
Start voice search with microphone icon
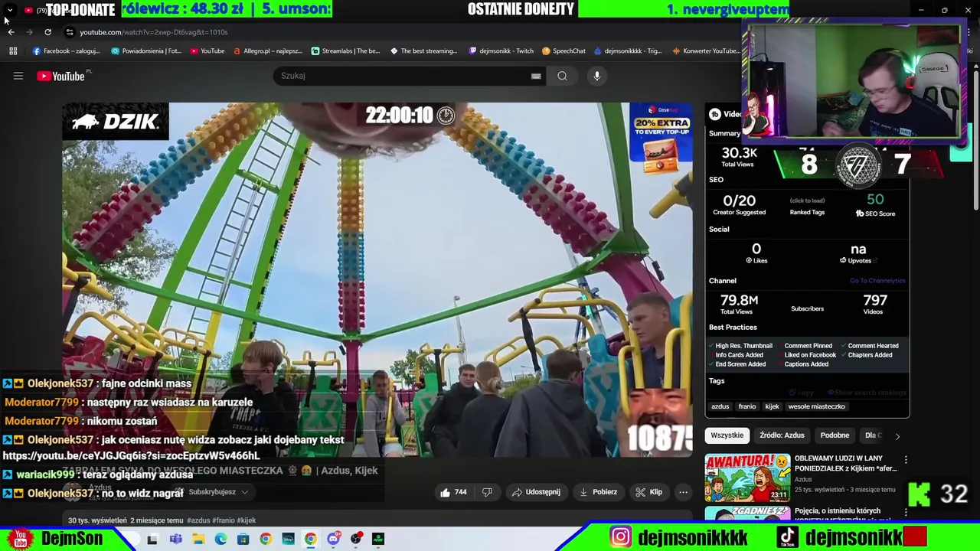pyautogui.click(x=597, y=76)
